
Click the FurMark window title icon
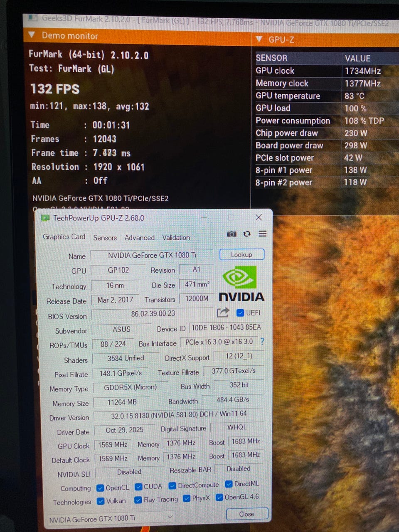coord(33,18)
